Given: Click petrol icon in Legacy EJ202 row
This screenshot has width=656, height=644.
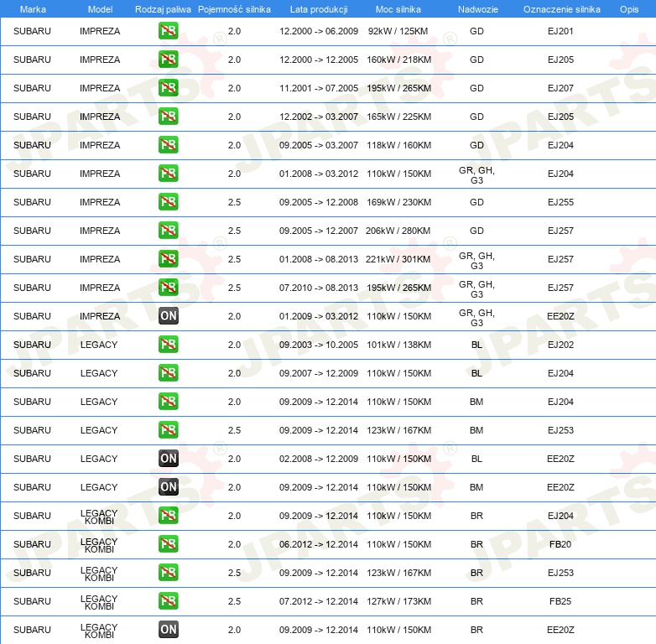Looking at the screenshot, I should coord(168,345).
